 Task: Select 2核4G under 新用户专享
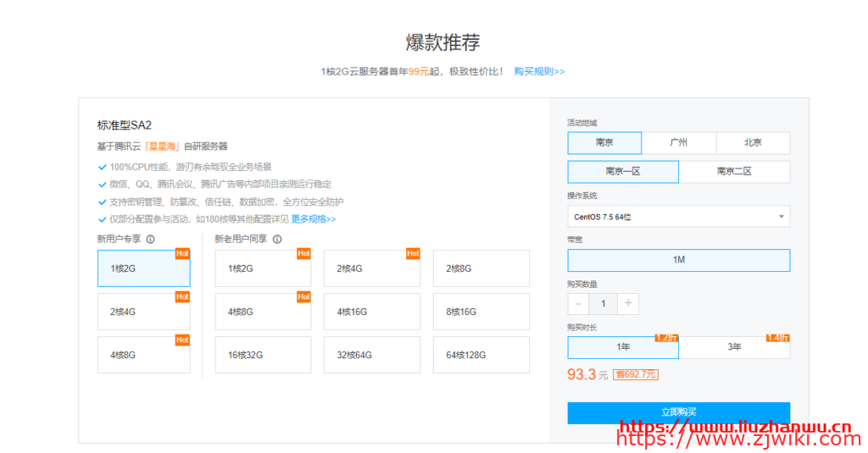coord(144,312)
